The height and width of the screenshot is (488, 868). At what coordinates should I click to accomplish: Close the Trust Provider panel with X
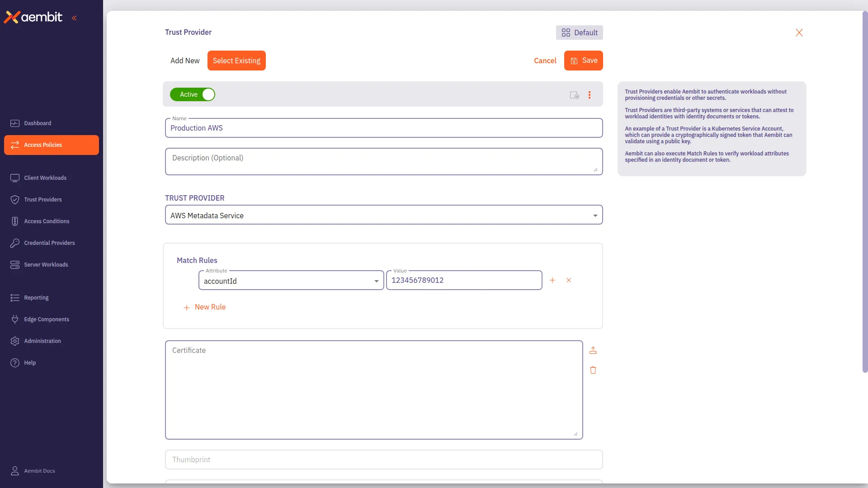point(799,33)
